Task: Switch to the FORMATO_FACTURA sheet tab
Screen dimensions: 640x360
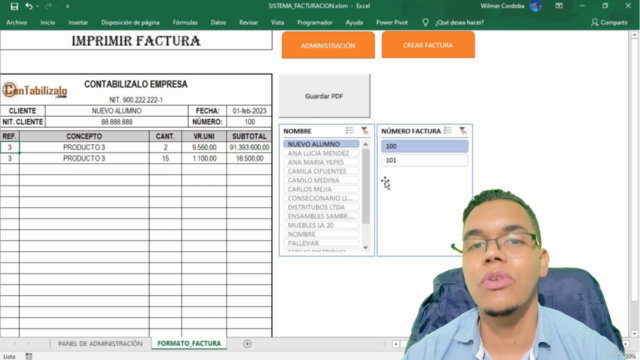Action: (x=189, y=344)
